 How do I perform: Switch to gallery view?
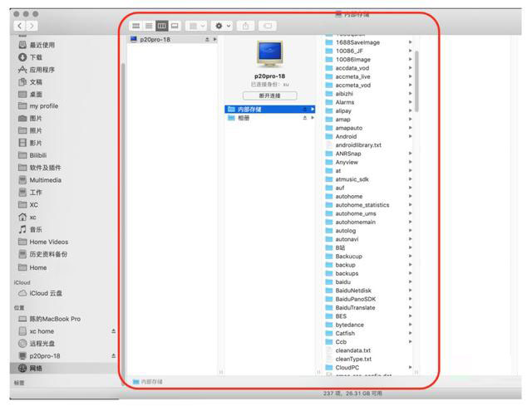175,26
